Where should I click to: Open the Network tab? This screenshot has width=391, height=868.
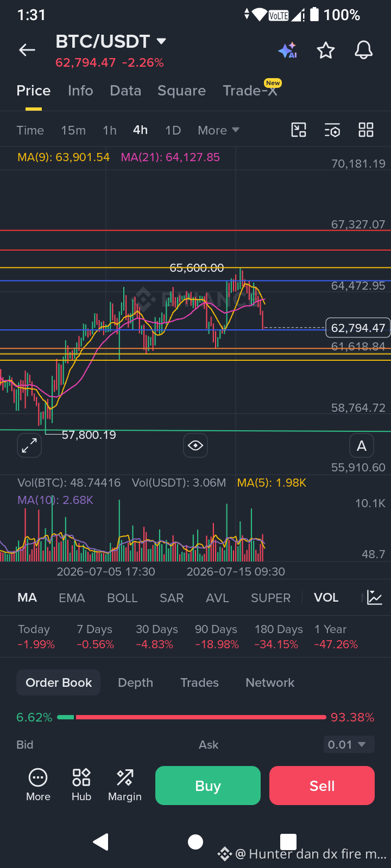(270, 682)
